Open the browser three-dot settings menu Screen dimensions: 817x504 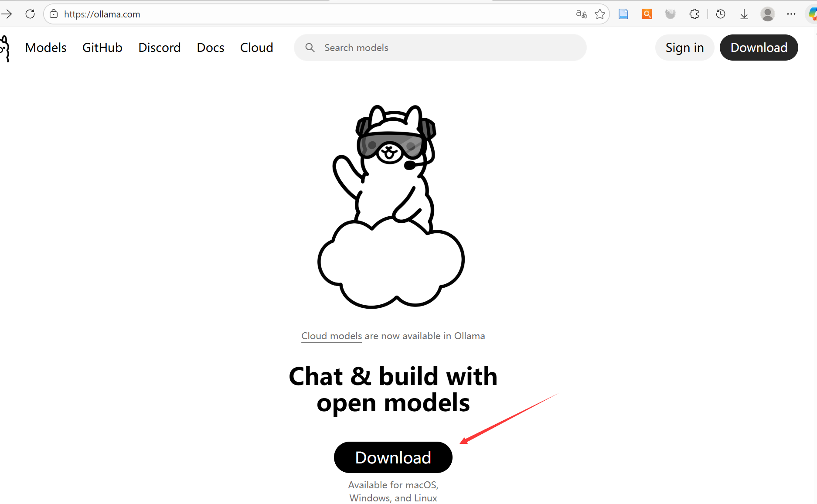coord(791,14)
